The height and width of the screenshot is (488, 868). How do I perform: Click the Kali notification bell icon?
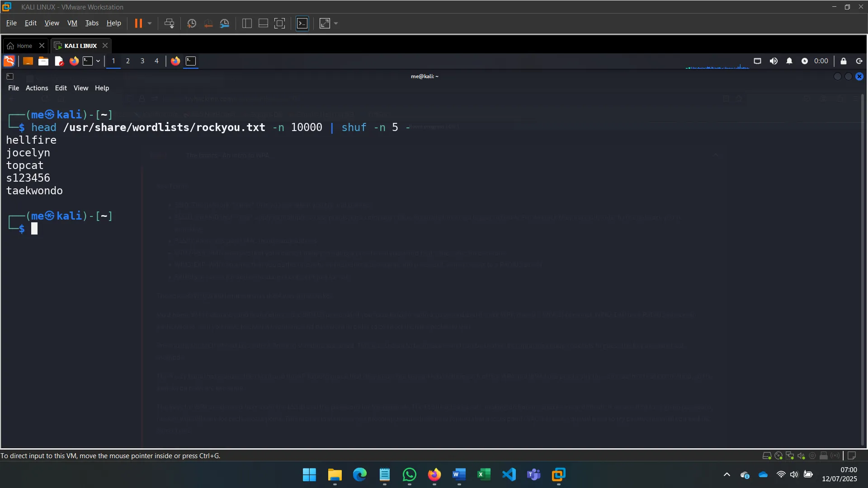pyautogui.click(x=789, y=61)
